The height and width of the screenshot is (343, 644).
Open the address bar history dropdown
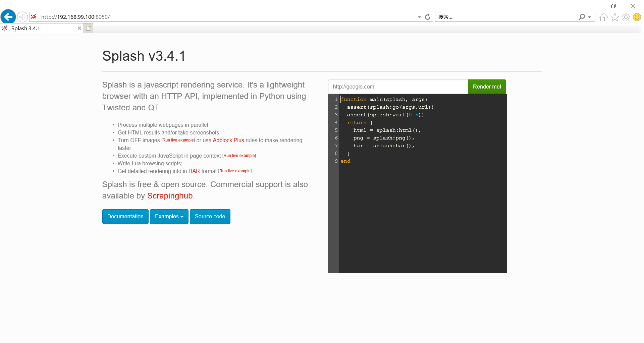tap(419, 17)
